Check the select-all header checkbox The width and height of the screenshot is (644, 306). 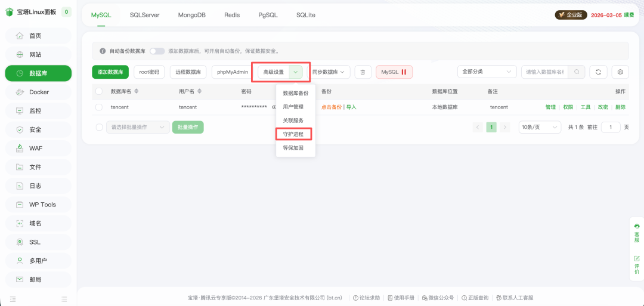99,91
